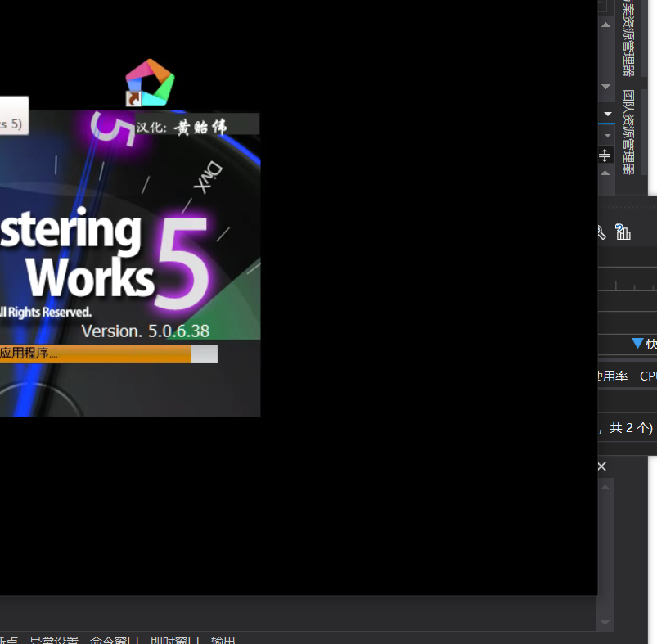Open the 团队资源管理器 side tab
657x644 pixels.
(628, 132)
